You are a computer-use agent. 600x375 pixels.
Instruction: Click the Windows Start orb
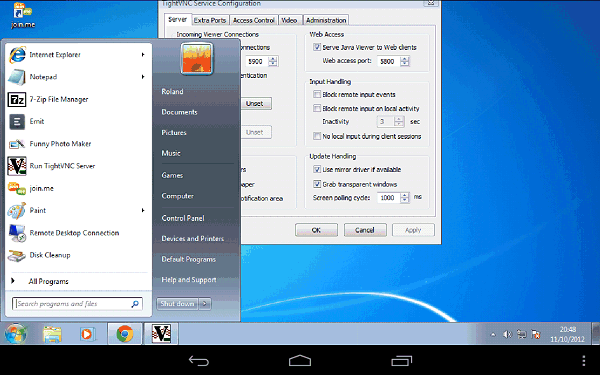16,334
